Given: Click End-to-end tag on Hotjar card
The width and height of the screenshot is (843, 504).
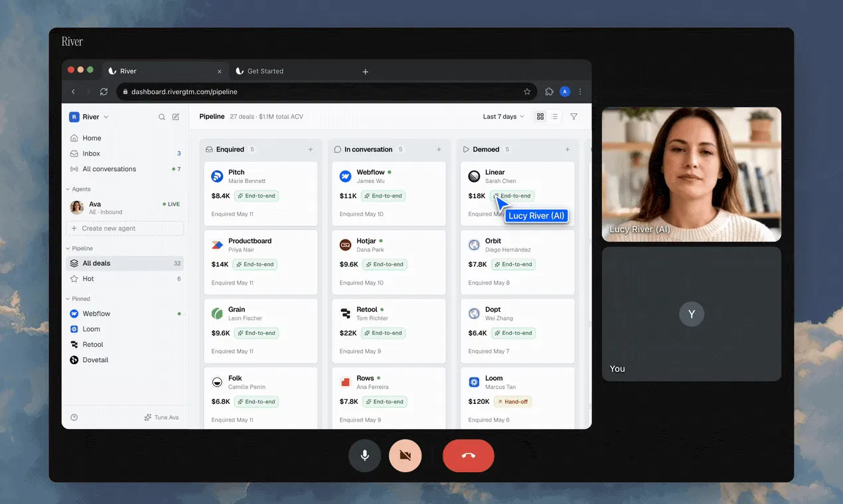Looking at the screenshot, I should [384, 264].
